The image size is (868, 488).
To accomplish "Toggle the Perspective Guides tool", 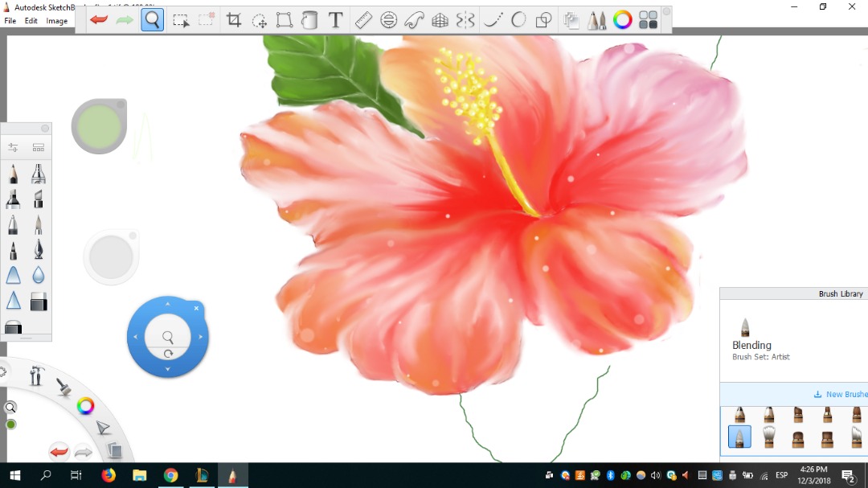I will pos(440,20).
